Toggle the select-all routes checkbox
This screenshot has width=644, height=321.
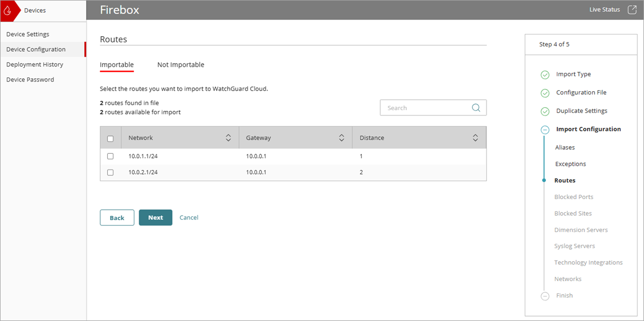(110, 139)
